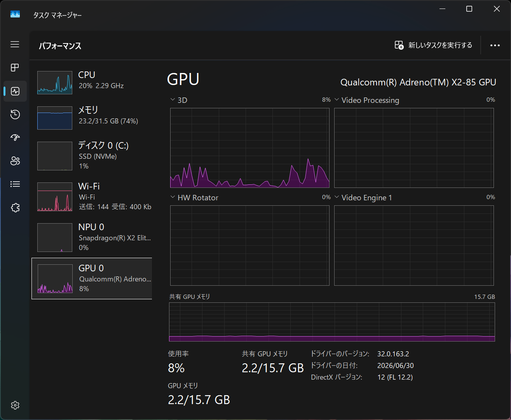
Task: Click the 共有 GPU メモリ usage graph
Action: (x=332, y=322)
